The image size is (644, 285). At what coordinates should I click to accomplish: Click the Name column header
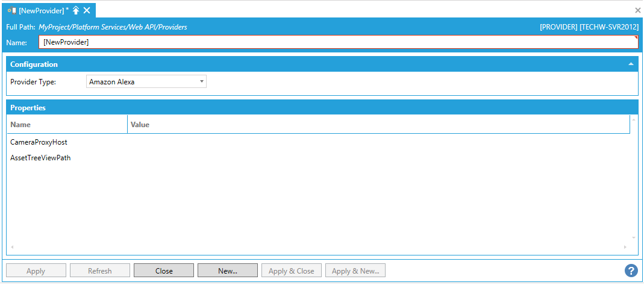66,124
